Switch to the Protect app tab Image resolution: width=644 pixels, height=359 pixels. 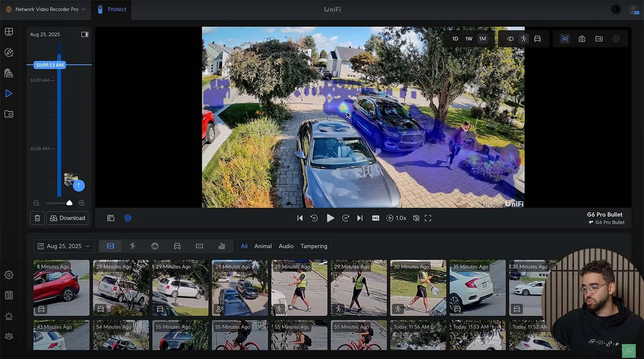[112, 9]
